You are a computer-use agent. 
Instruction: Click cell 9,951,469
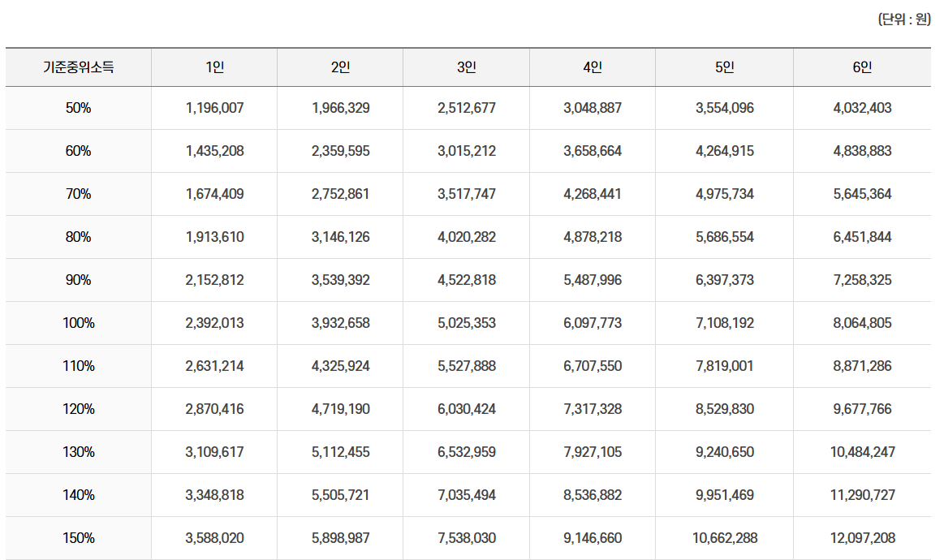coord(724,495)
